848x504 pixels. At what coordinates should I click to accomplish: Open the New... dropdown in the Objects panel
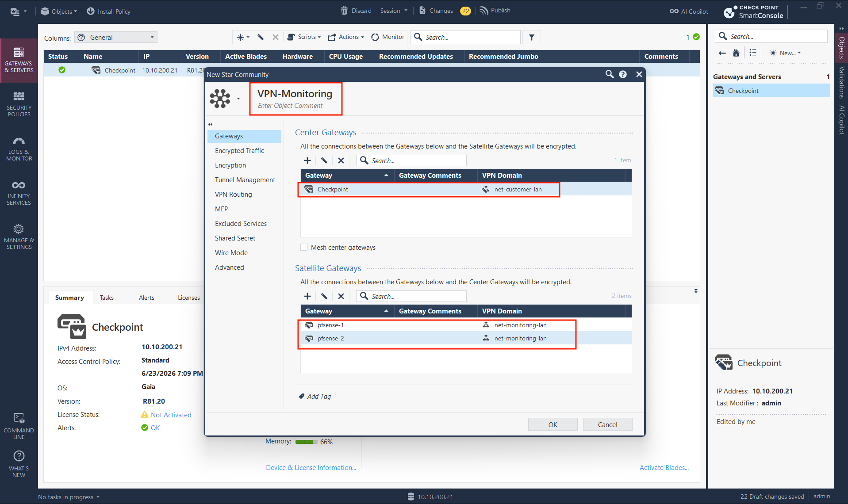(x=785, y=53)
